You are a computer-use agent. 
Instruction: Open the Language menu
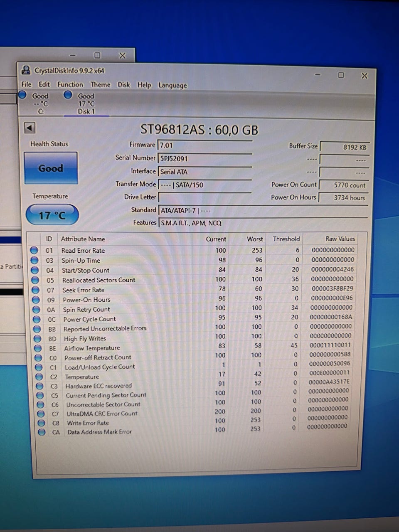pos(172,86)
